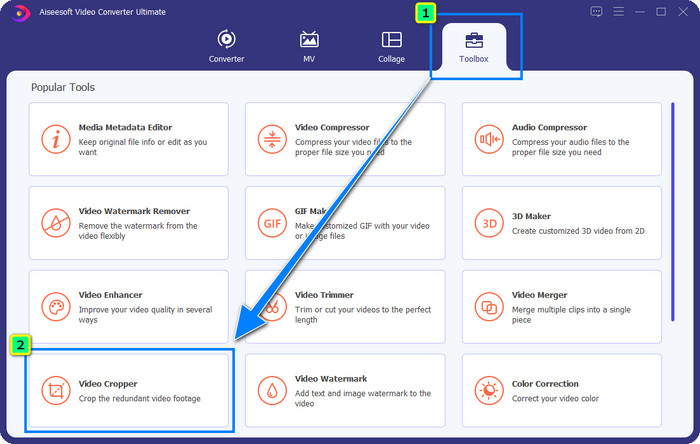Click the Video Merger title

click(539, 295)
